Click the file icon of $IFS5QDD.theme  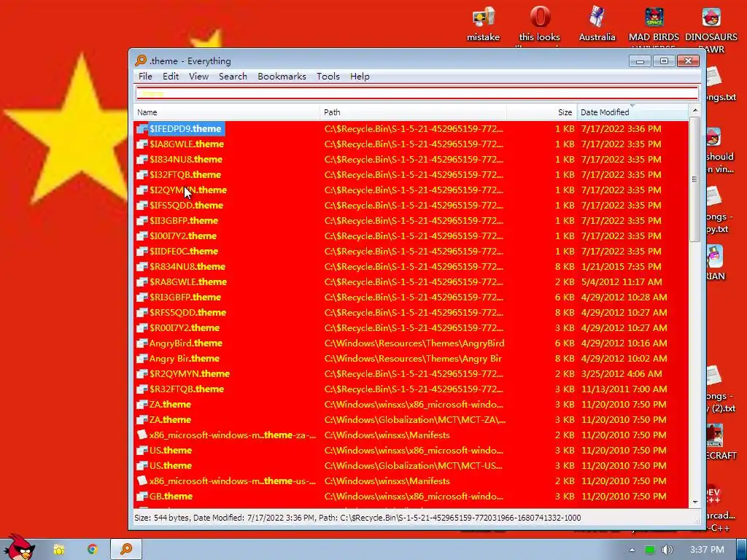pyautogui.click(x=142, y=205)
